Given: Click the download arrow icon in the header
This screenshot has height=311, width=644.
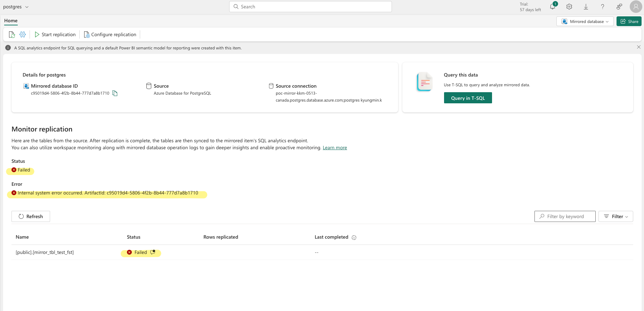Looking at the screenshot, I should coord(586,7).
